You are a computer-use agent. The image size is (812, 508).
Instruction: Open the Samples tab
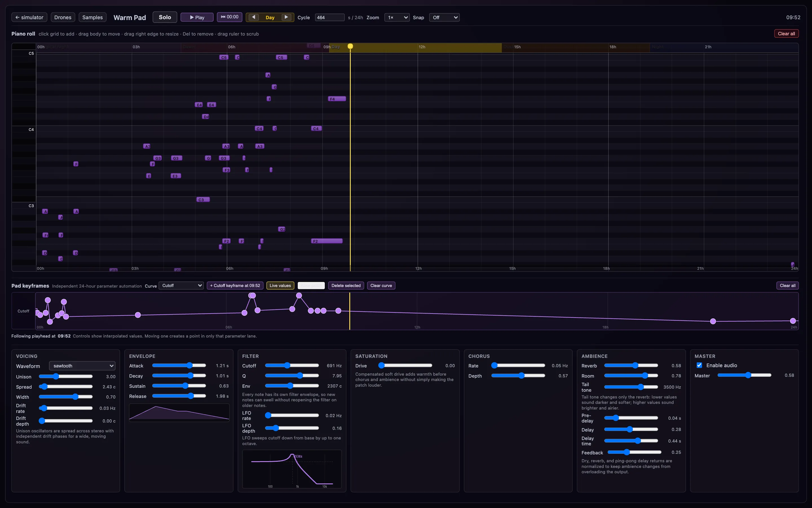92,17
